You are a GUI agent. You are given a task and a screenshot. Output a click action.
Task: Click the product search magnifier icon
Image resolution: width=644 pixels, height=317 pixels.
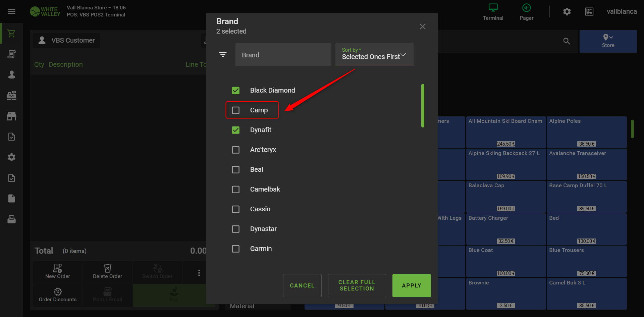[567, 41]
